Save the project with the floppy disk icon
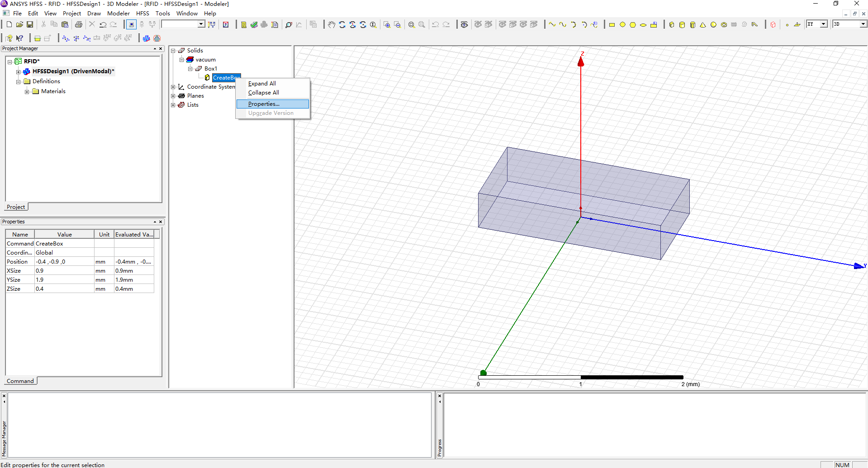The height and width of the screenshot is (468, 868). point(30,24)
